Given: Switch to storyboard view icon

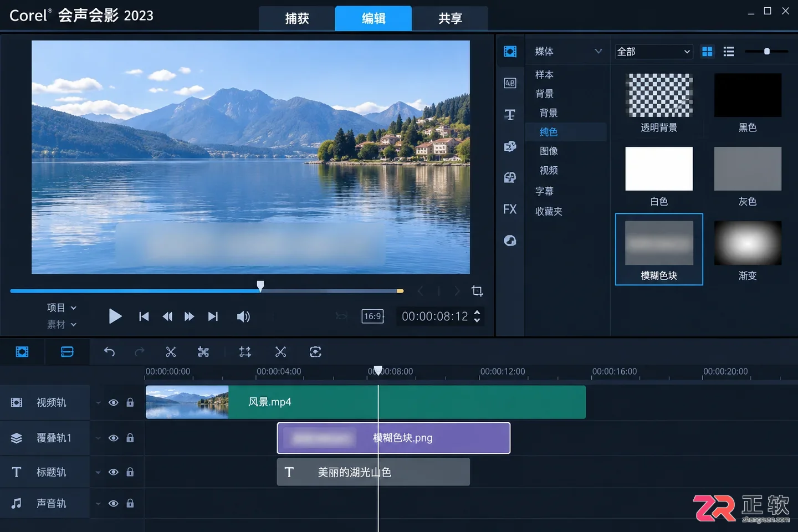Looking at the screenshot, I should point(22,352).
